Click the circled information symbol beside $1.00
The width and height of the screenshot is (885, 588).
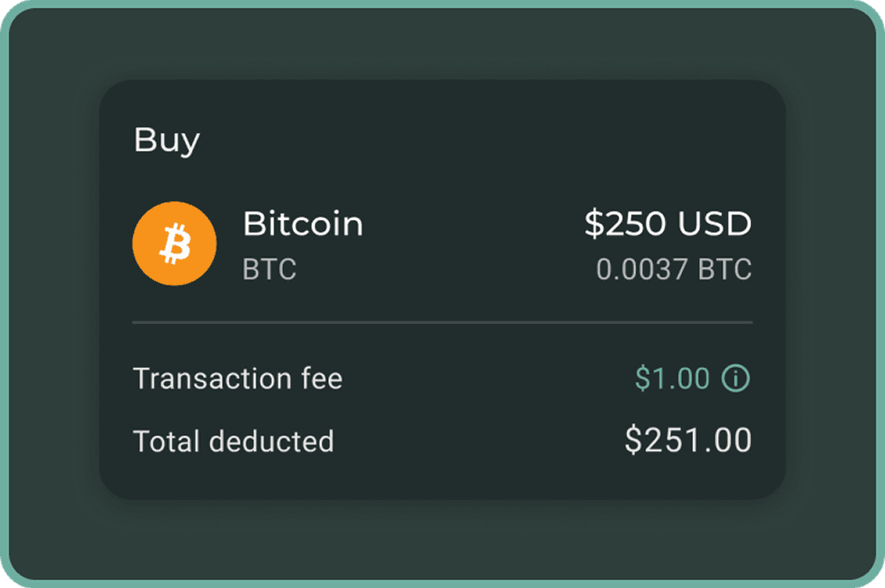[x=737, y=378]
